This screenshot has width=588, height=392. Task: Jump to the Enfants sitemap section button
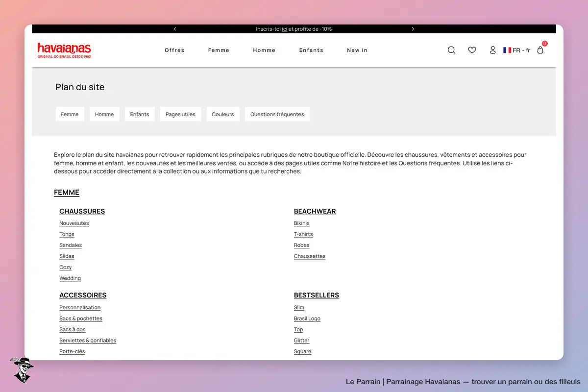pos(140,114)
